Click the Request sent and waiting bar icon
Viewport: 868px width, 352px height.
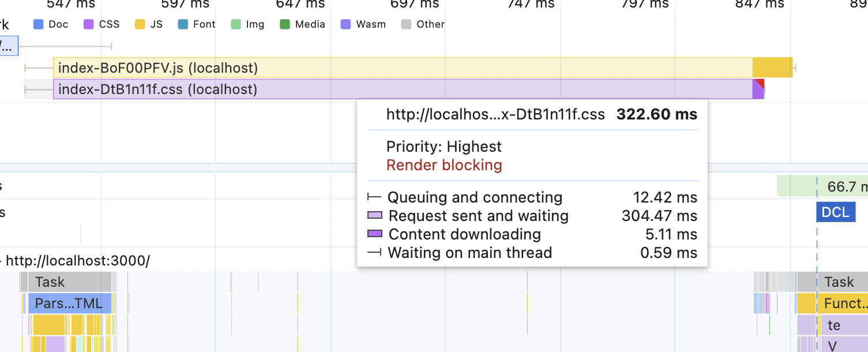point(376,216)
